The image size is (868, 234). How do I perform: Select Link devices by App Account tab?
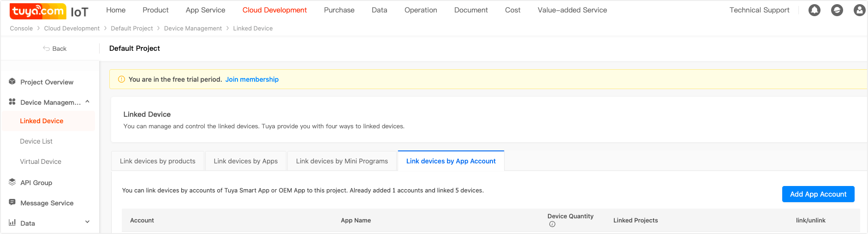tap(451, 161)
